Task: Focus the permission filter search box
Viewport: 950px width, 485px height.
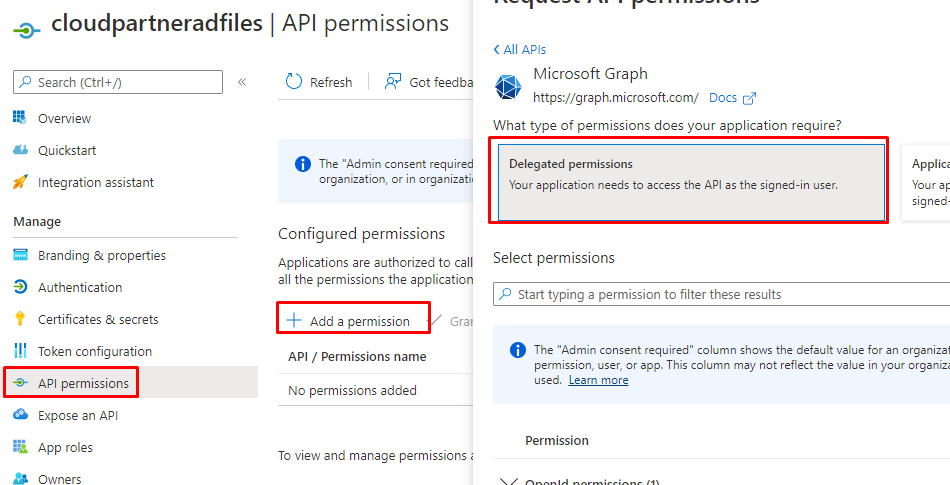Action: 730,294
